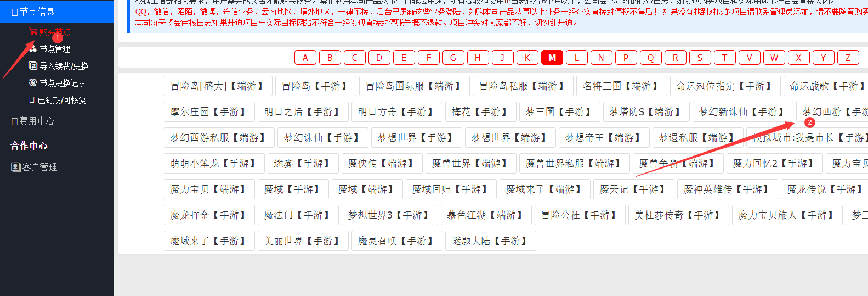Image resolution: width=868 pixels, height=296 pixels.
Task: Select letter Y filter
Action: pyautogui.click(x=824, y=58)
